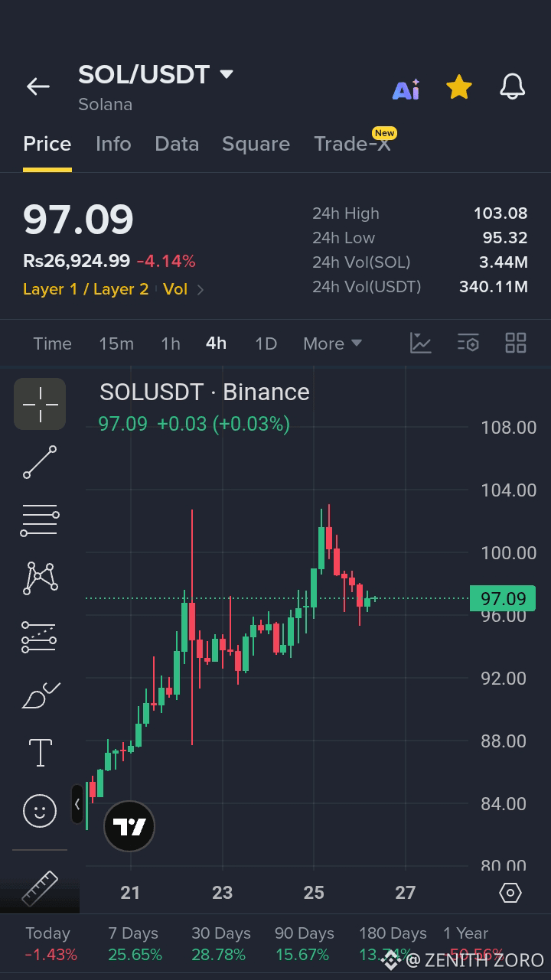The width and height of the screenshot is (551, 980).
Task: Tap the 24h Low value 95.32
Action: click(505, 238)
